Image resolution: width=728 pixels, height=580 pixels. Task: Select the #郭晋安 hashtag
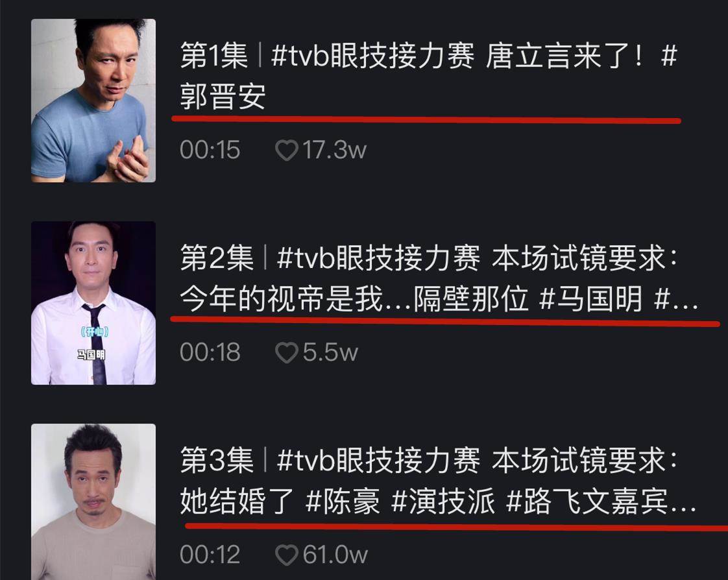[223, 97]
